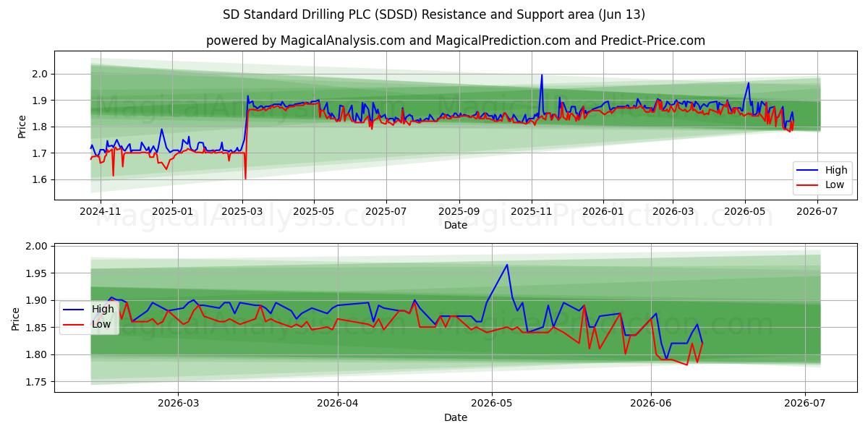Screen dimensions: 868x434
Task: Click the '1.8' price label in the upper chart
Action: [x=41, y=127]
